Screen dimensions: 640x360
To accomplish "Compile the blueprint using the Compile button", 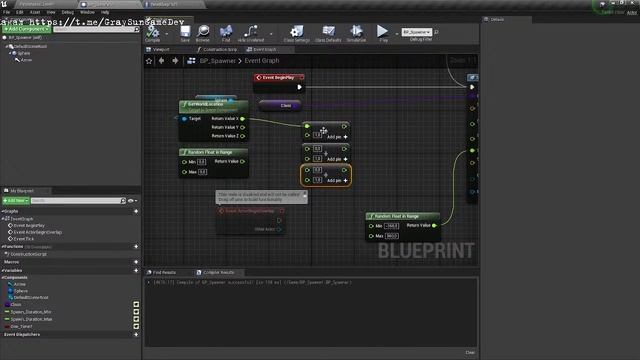I will [153, 33].
